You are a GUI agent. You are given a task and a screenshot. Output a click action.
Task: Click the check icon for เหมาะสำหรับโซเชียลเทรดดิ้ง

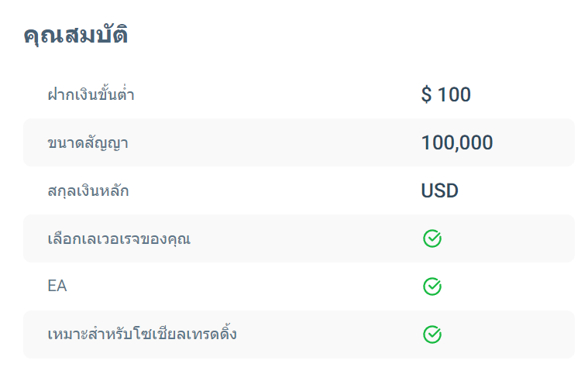click(x=432, y=335)
